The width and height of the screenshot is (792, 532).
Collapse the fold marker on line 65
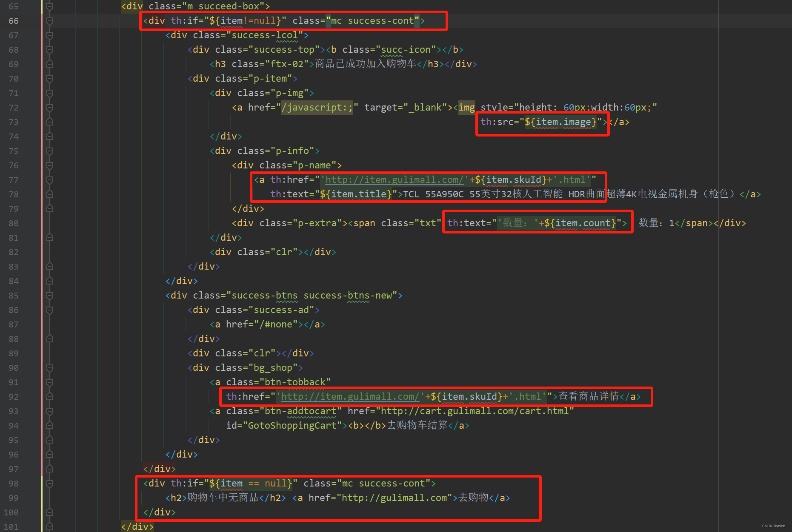click(x=50, y=6)
